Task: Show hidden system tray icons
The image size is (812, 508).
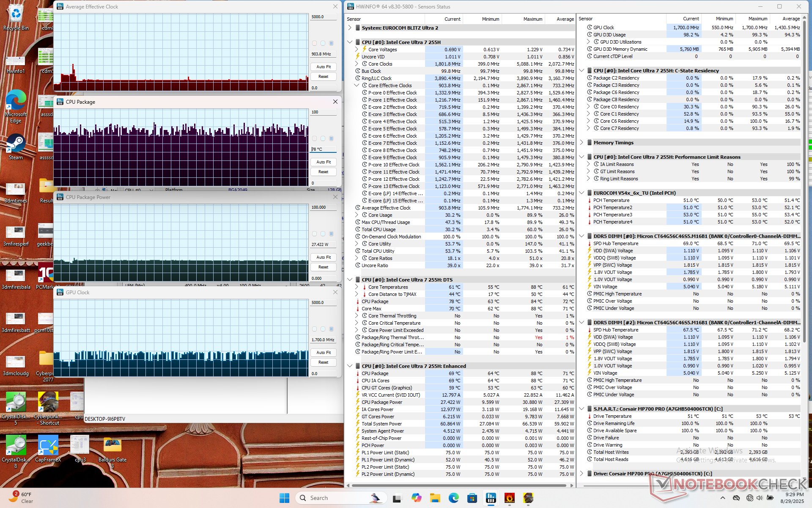Action: [723, 498]
